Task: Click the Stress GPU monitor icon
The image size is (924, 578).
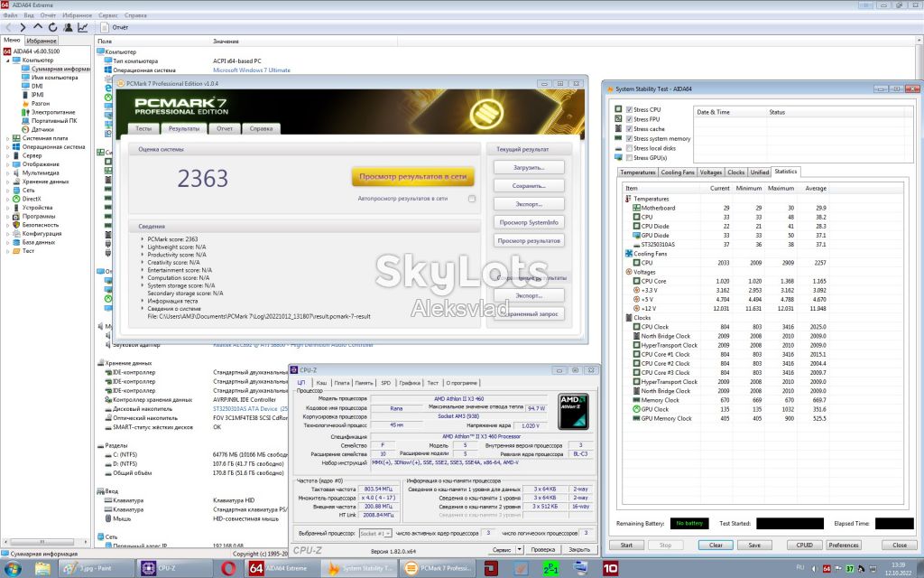Action: [618, 157]
